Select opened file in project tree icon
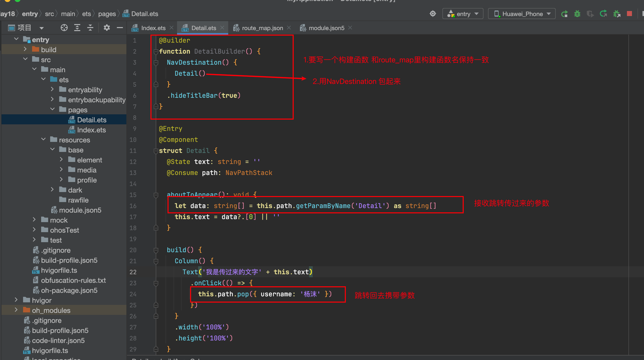644x360 pixels. tap(64, 28)
